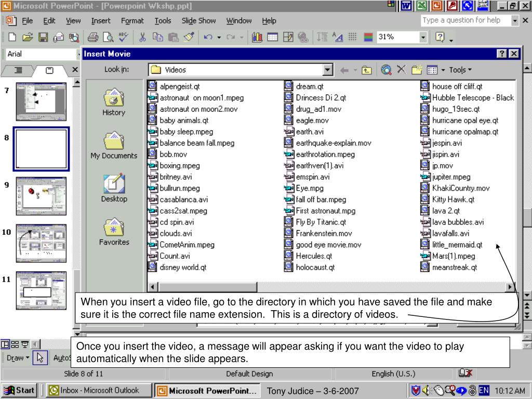This screenshot has width=532, height=399.
Task: Insert a chart with the chart icon
Action: coord(257,37)
